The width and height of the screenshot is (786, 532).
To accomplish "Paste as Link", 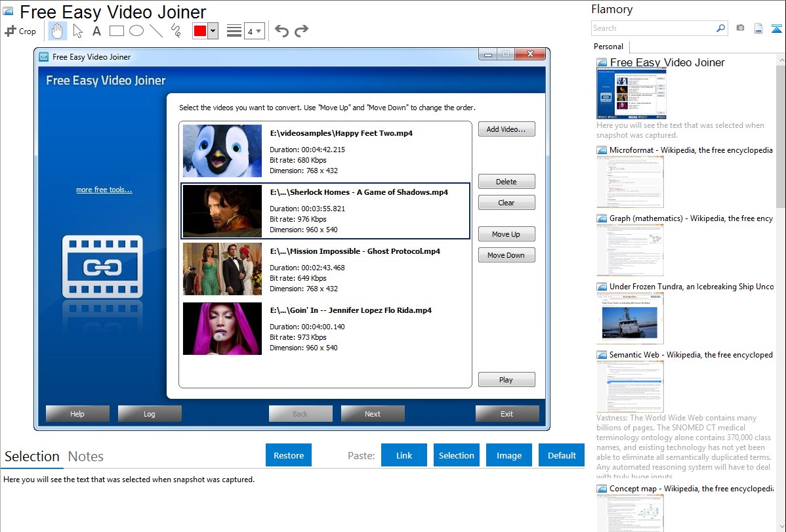I will [404, 455].
